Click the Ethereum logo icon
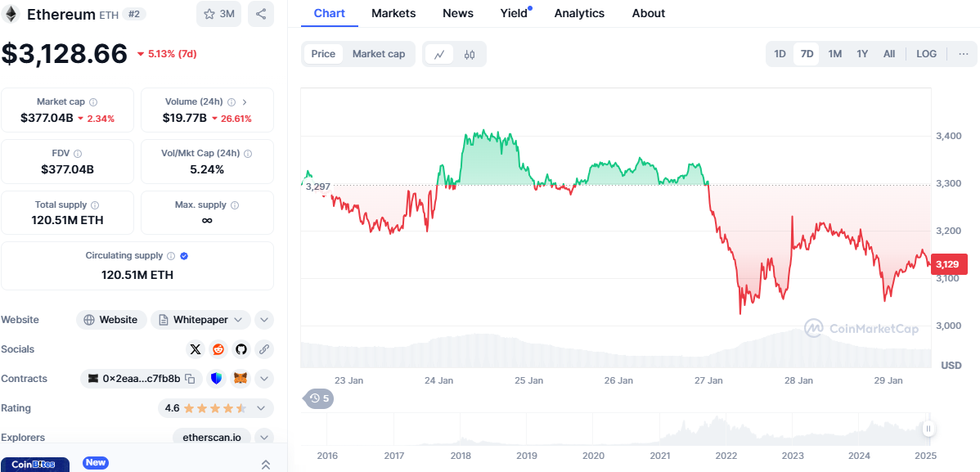The height and width of the screenshot is (472, 980). (11, 14)
